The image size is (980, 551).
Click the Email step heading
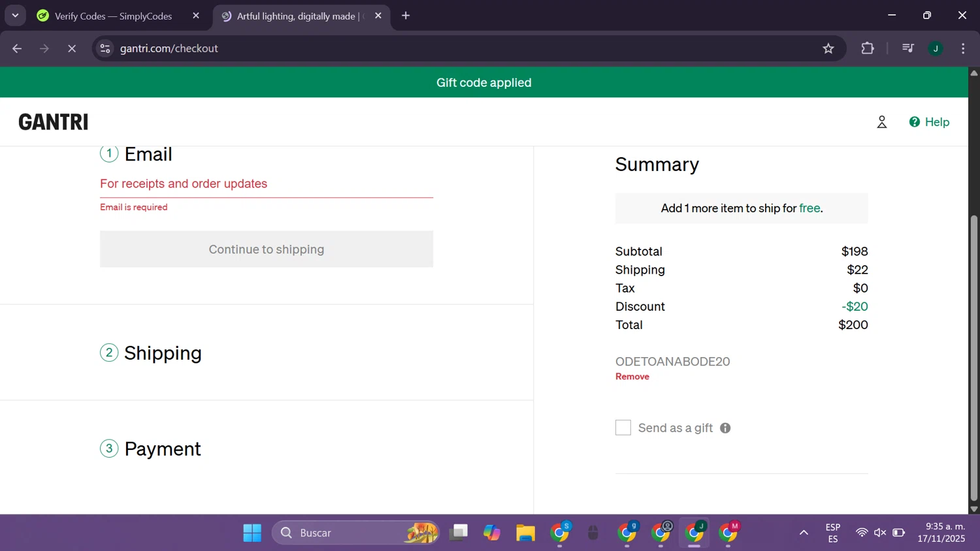pyautogui.click(x=148, y=154)
